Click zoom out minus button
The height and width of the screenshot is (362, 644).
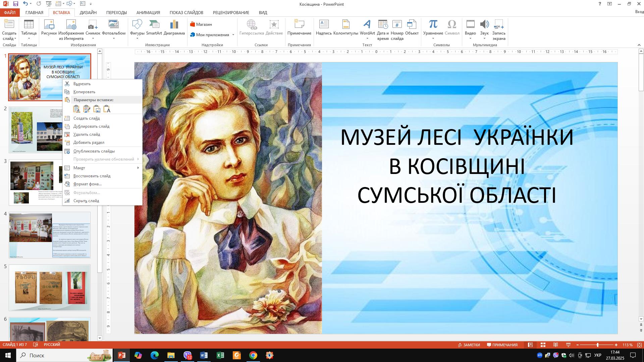[x=578, y=345]
